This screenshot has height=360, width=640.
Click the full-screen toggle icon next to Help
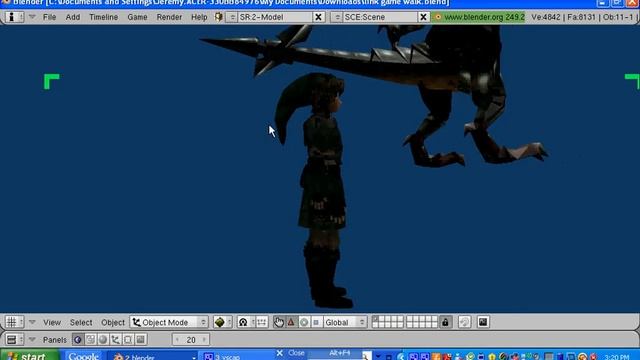click(219, 17)
